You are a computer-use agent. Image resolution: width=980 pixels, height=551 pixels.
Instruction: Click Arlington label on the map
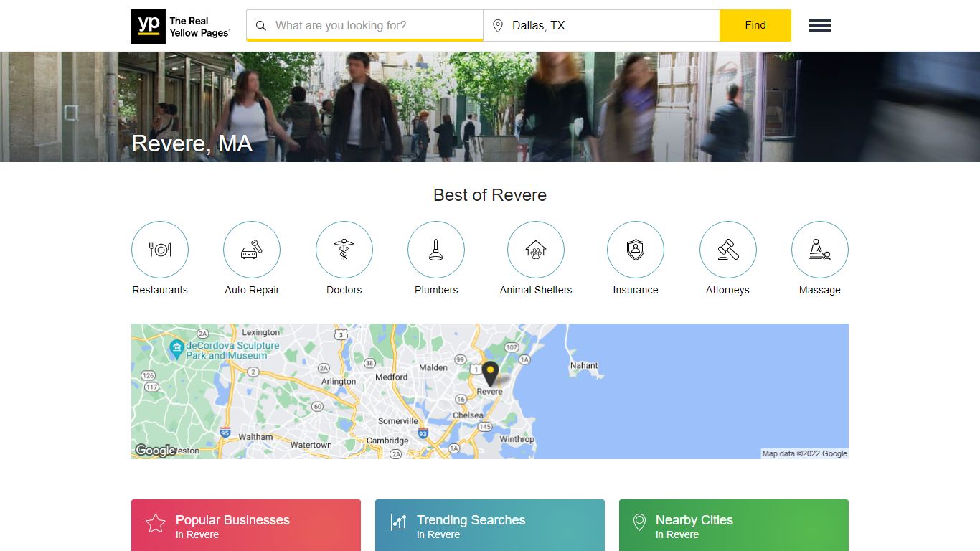click(x=339, y=381)
